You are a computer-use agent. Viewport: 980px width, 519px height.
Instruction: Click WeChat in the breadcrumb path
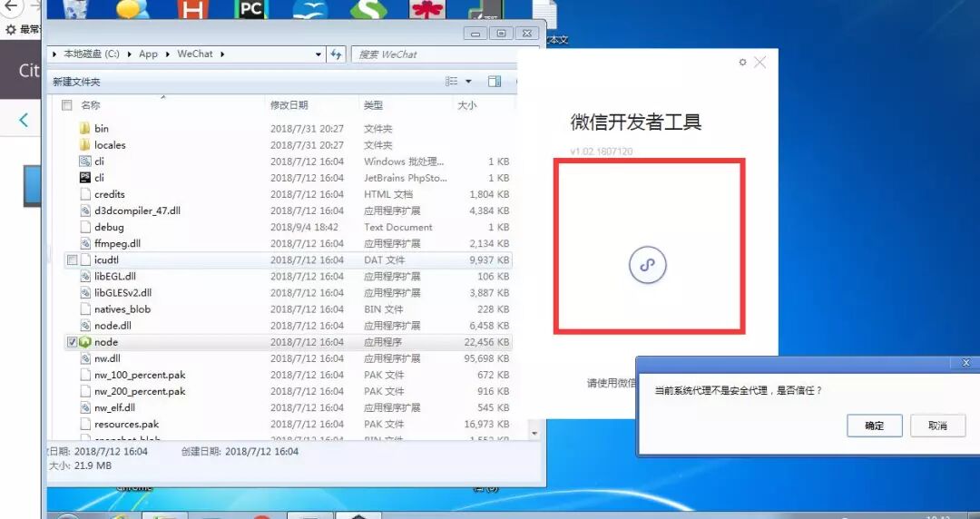pos(195,54)
